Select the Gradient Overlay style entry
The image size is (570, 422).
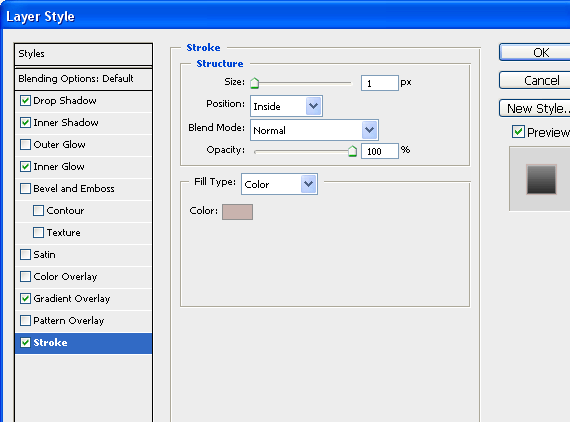pos(83,299)
